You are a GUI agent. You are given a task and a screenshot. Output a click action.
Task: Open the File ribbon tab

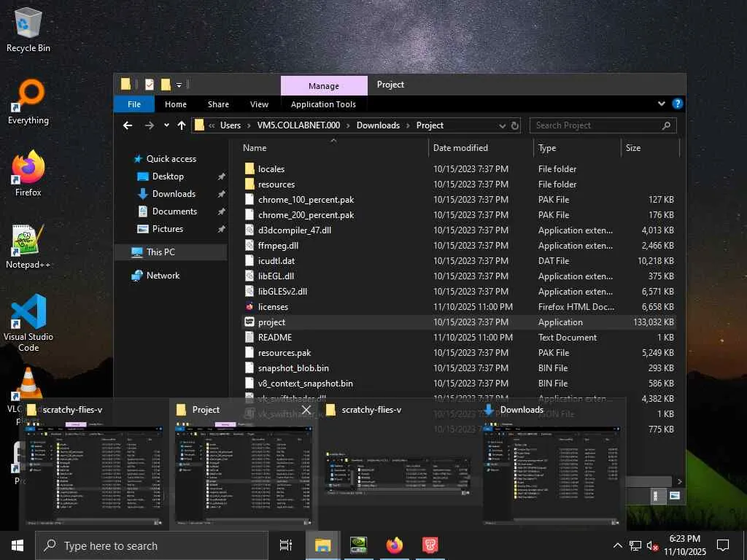pyautogui.click(x=134, y=104)
